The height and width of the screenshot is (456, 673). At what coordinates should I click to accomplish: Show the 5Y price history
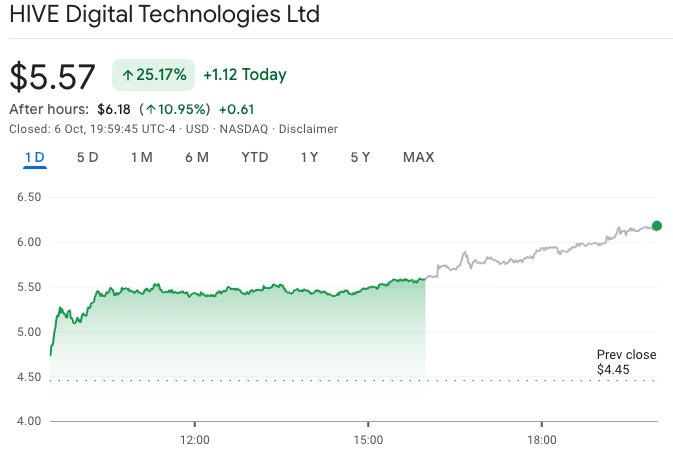point(360,157)
